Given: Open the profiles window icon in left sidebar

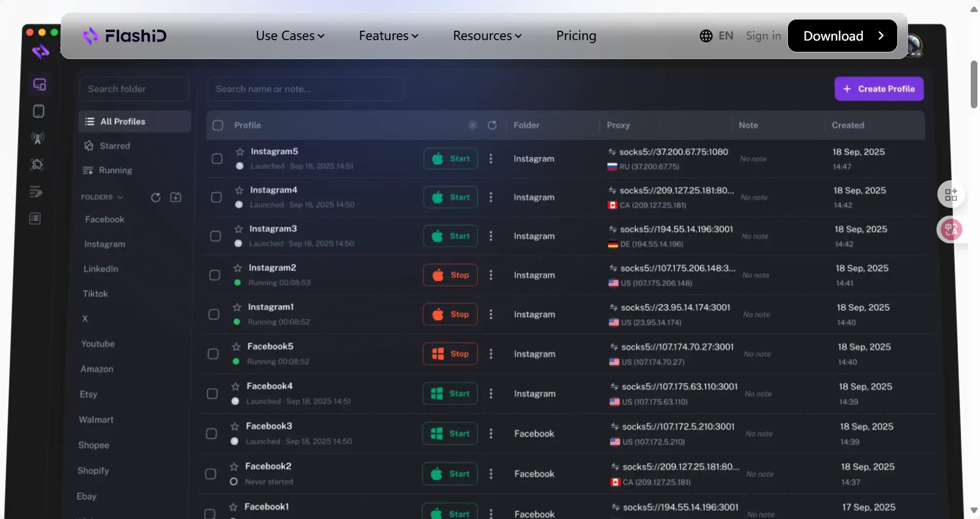Looking at the screenshot, I should click(40, 84).
